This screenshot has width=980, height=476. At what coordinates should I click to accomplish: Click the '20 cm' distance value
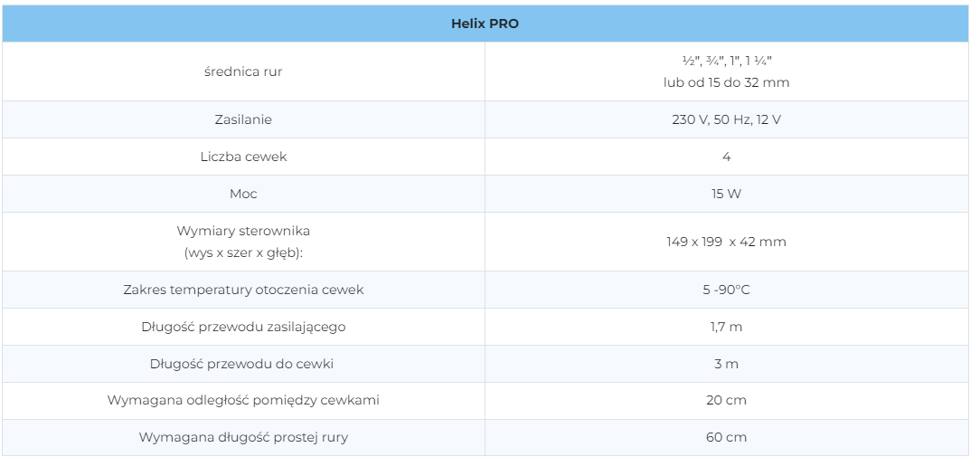726,400
